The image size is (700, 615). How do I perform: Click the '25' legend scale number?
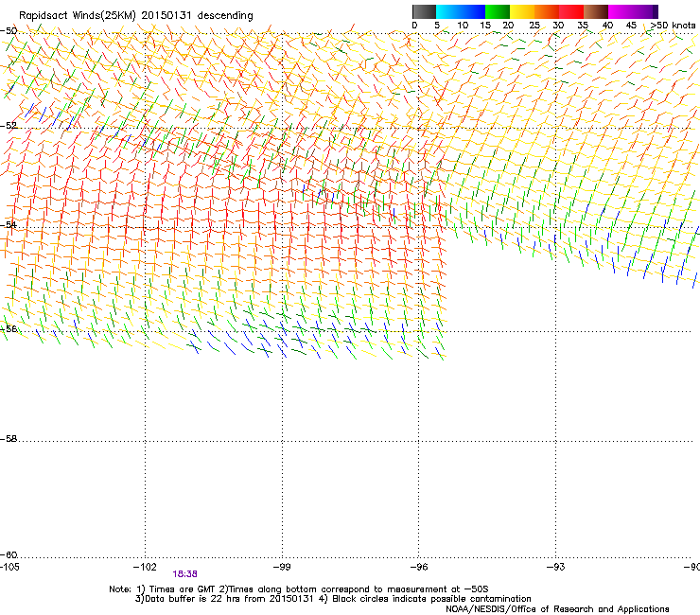(x=534, y=26)
